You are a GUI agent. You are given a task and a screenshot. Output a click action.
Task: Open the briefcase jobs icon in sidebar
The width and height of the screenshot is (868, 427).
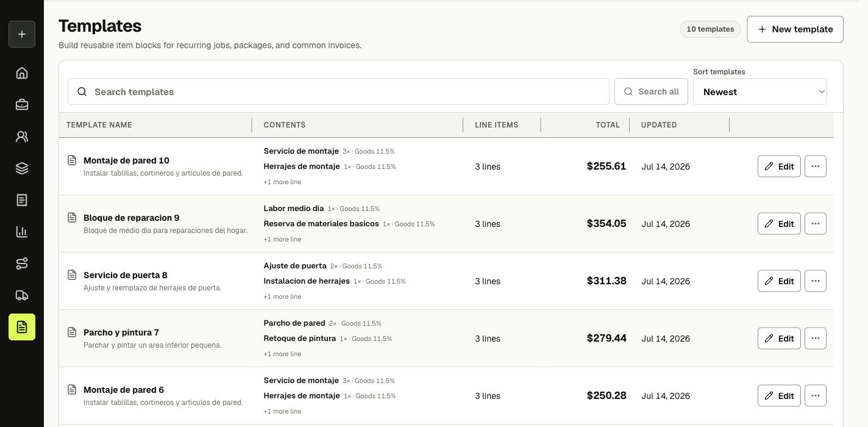coord(22,105)
